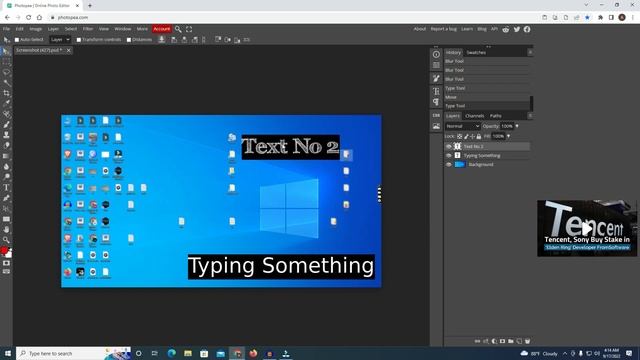Select the Gradient tool
Image resolution: width=640 pixels, height=360 pixels.
(x=6, y=156)
